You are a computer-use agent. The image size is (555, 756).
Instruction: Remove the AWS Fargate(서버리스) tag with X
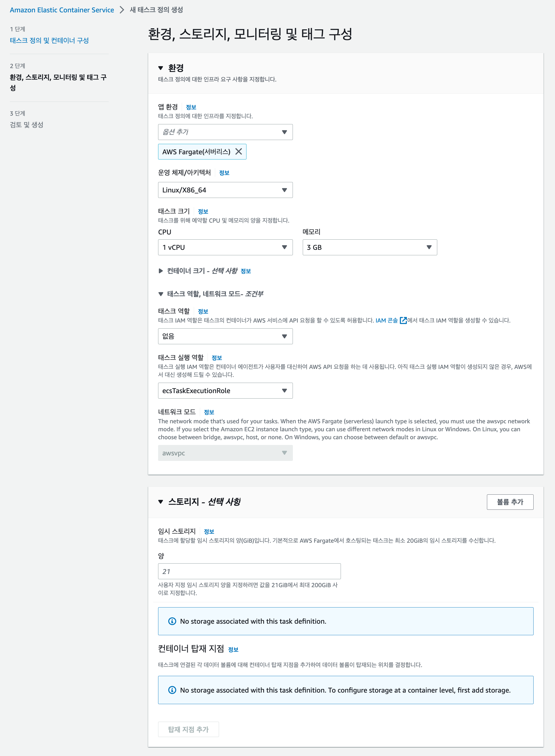click(238, 152)
